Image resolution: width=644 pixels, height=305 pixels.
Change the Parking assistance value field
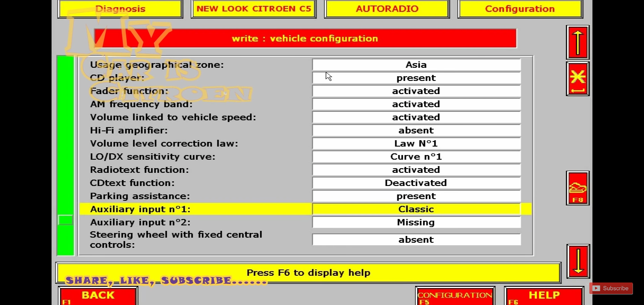[416, 196]
